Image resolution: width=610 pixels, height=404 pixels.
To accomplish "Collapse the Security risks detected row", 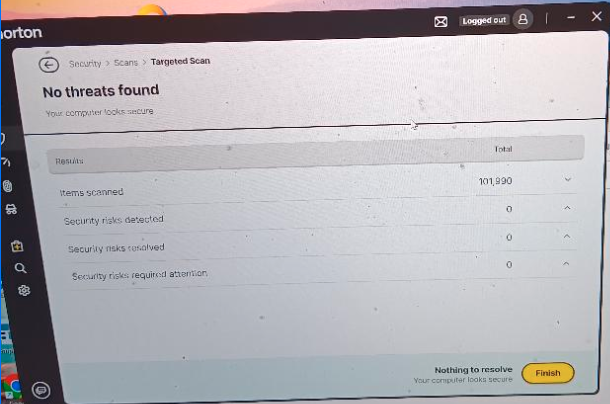I will pos(567,208).
